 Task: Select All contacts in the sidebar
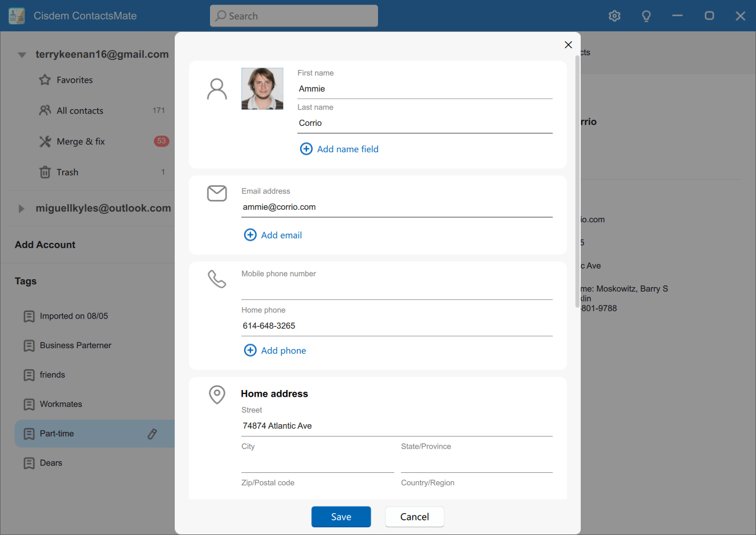[80, 111]
